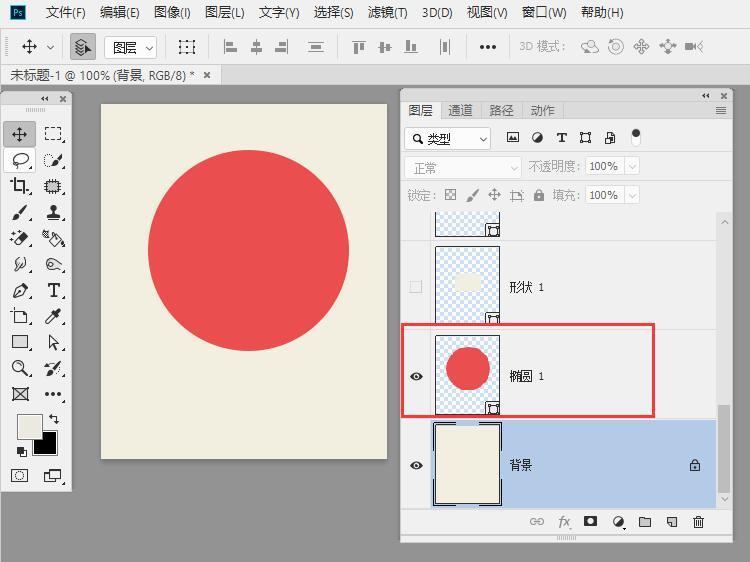
Task: Click the 椭圆 1 layer thumbnail
Action: 468,370
